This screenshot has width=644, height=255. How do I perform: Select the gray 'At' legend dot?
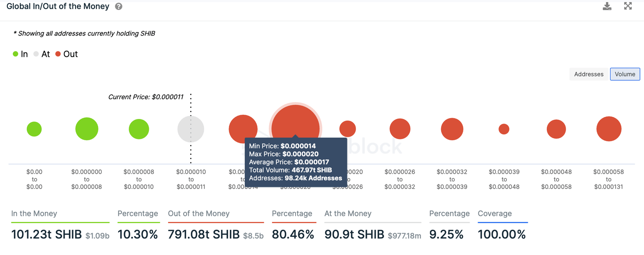[x=36, y=54]
